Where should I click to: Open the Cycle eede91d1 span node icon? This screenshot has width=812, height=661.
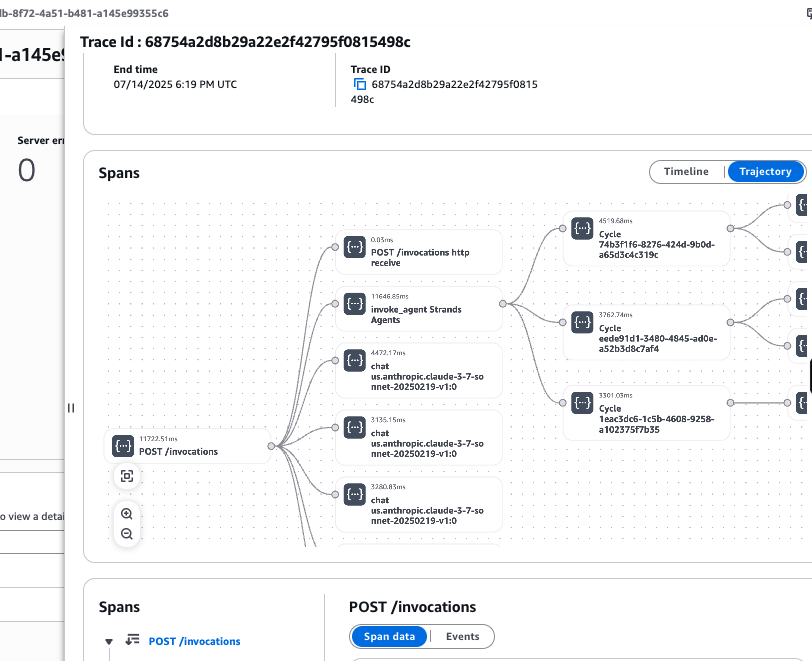582,321
